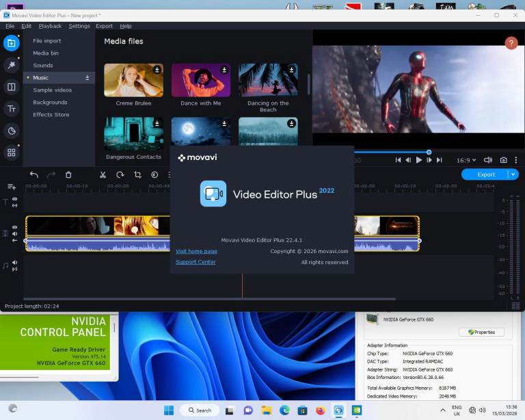This screenshot has height=420, width=525.
Task: Mute the audio track with speaker icon
Action: (x=15, y=262)
